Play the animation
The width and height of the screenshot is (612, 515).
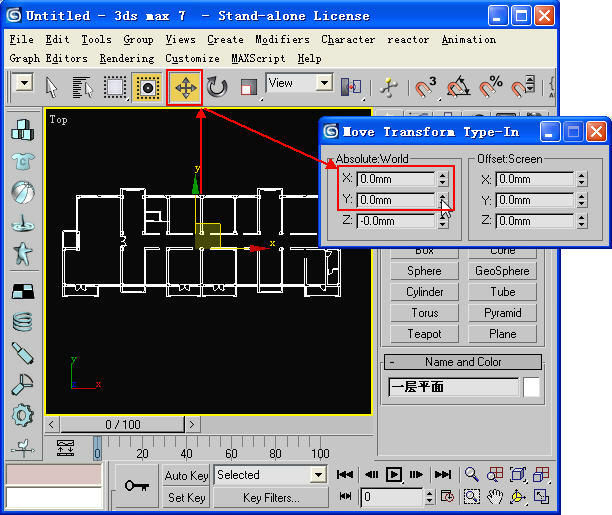[x=393, y=474]
